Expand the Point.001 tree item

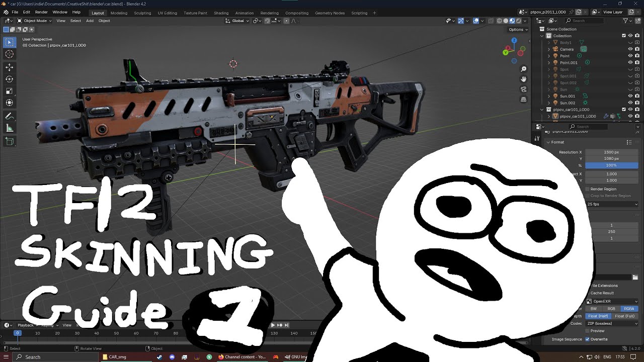[549, 62]
